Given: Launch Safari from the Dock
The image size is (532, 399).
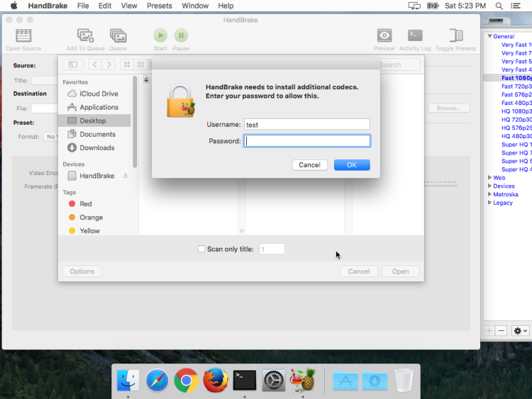Looking at the screenshot, I should 157,380.
